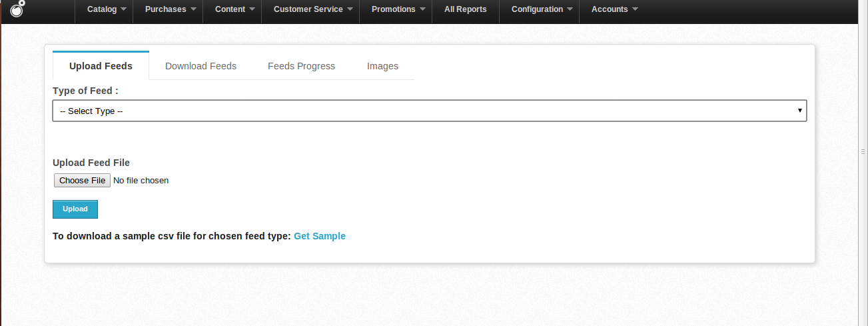Click the site logo icon
This screenshot has height=326, width=868.
[x=18, y=8]
